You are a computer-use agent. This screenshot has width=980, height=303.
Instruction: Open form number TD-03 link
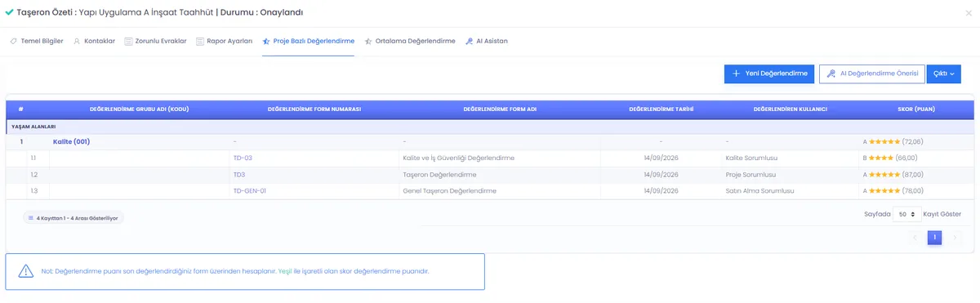click(x=243, y=158)
